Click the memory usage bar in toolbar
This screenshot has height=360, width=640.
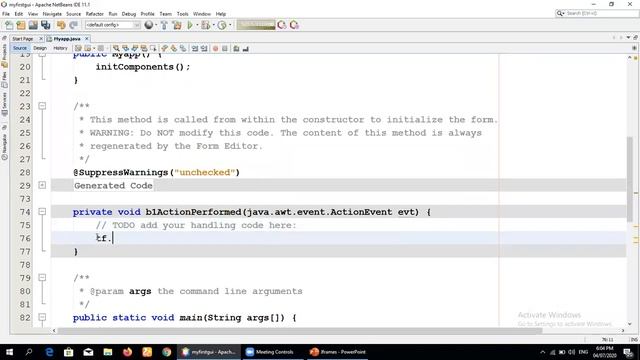point(256,25)
